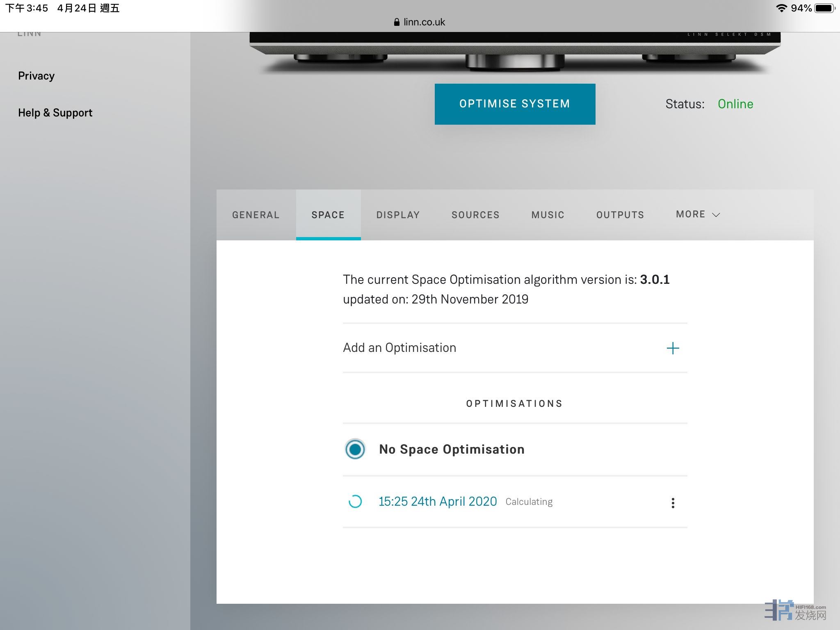Click the hifi168 watermark logo

pyautogui.click(x=795, y=610)
